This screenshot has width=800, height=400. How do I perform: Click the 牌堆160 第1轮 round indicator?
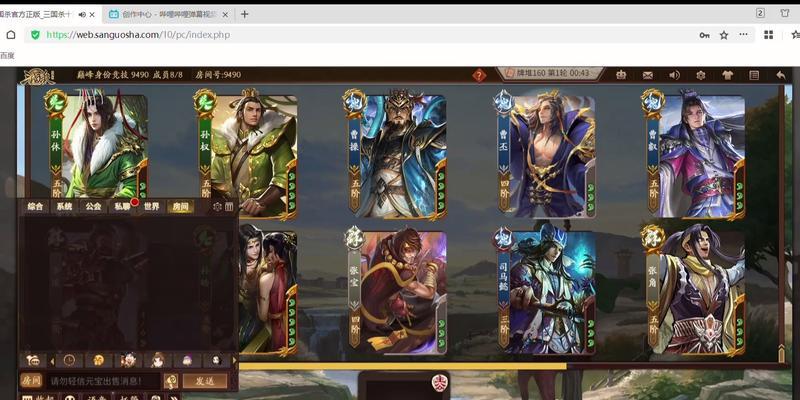coord(553,73)
